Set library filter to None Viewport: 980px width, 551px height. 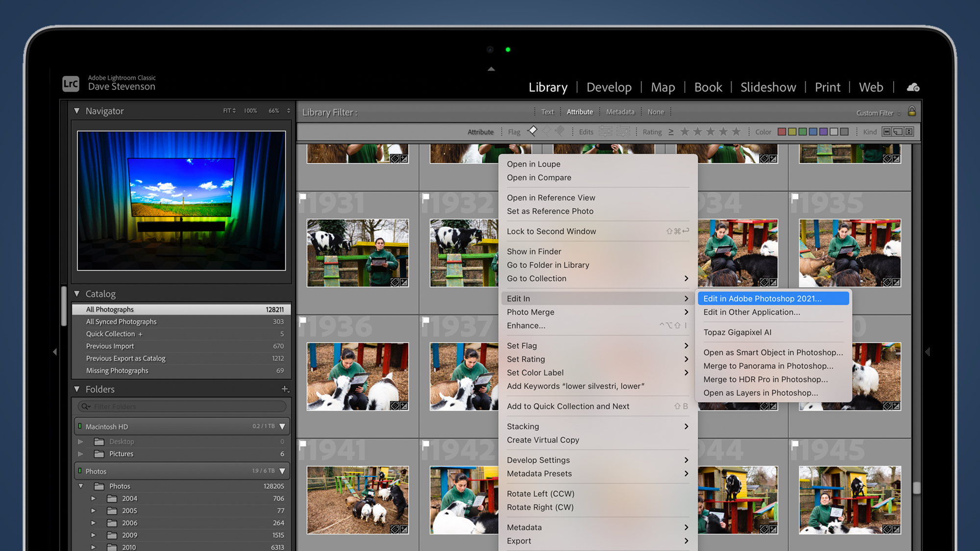point(656,112)
